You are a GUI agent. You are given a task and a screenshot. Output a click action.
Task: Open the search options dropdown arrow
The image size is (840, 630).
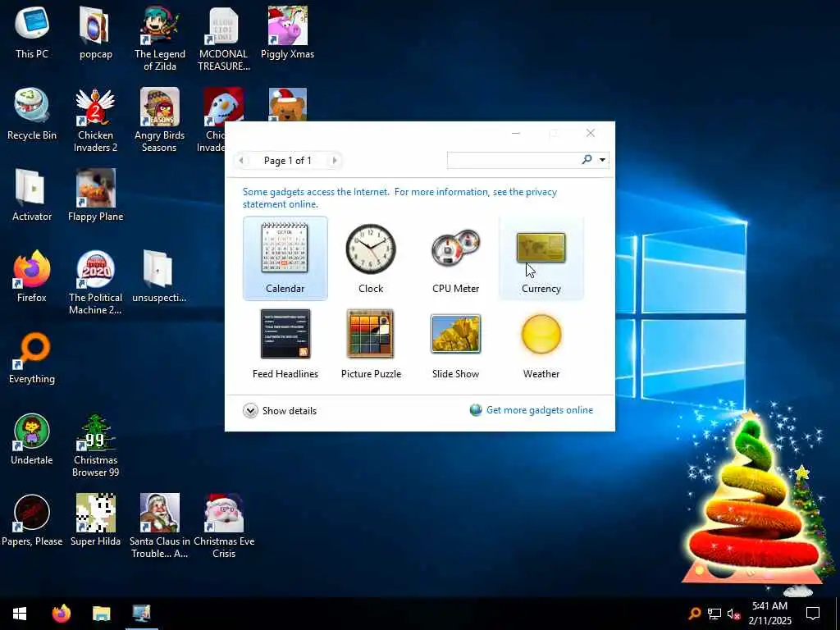[602, 160]
